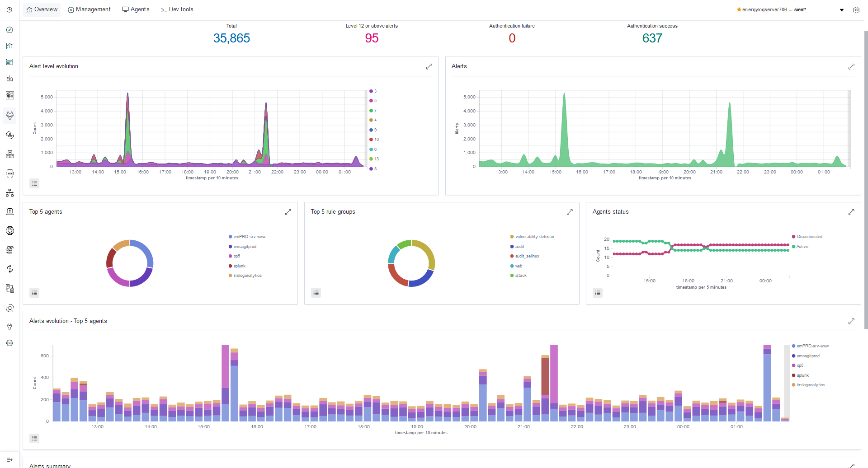Viewport: 868px width, 468px height.
Task: Expand the Alert level evolution panel fullscreen
Action: [429, 66]
